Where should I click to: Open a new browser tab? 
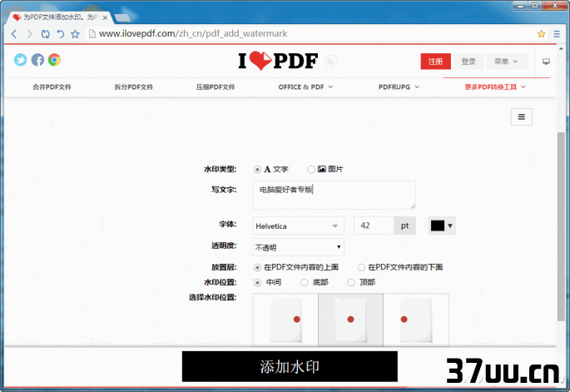(122, 17)
